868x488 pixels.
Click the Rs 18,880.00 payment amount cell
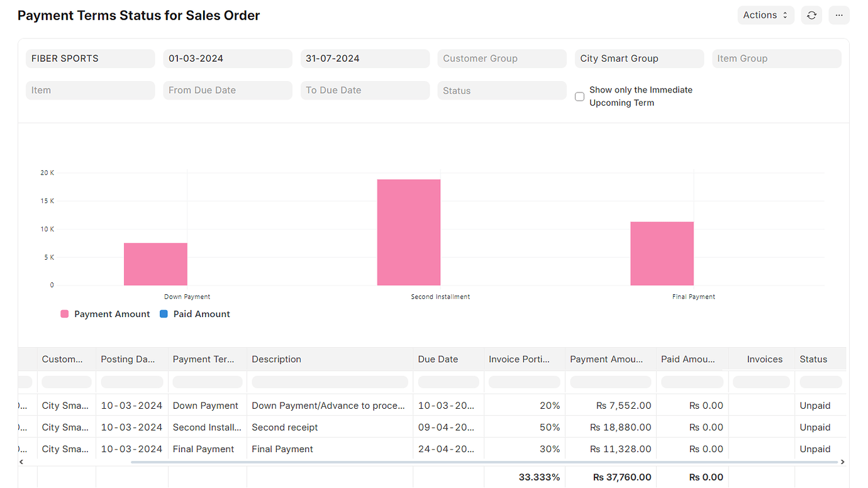point(611,427)
